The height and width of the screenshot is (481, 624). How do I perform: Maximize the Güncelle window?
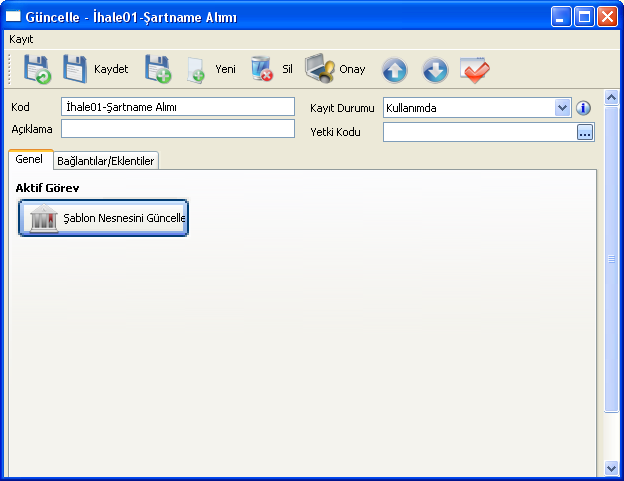[584, 17]
